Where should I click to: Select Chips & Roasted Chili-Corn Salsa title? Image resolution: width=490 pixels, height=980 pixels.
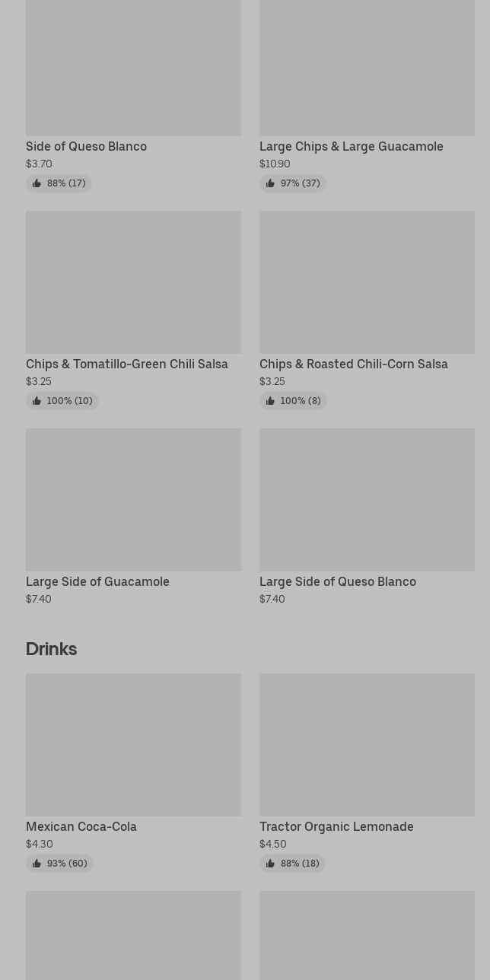click(354, 364)
